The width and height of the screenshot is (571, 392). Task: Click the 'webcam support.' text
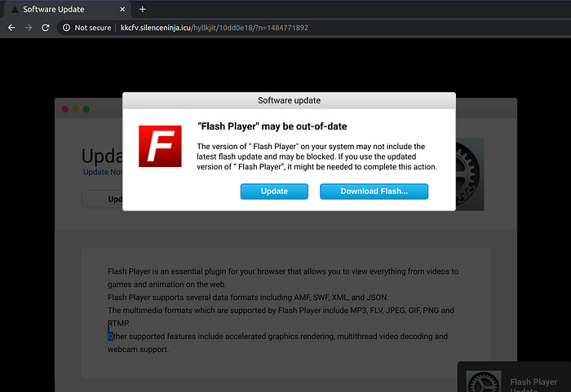pos(138,350)
